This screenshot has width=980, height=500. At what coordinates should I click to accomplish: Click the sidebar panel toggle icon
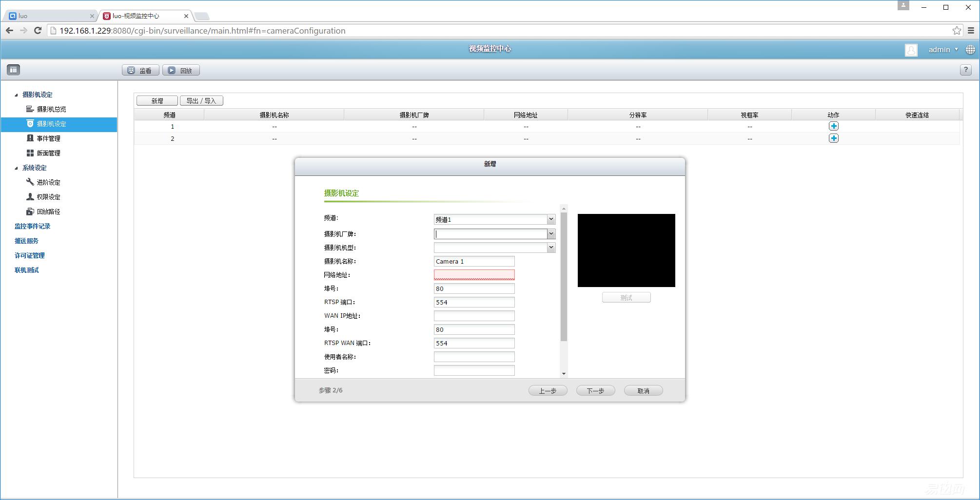(13, 70)
